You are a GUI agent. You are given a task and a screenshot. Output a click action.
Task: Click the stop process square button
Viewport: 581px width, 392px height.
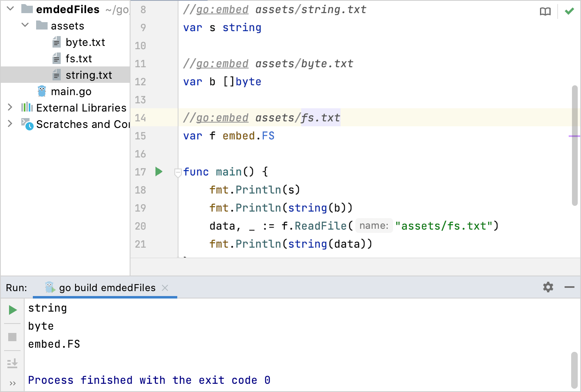[x=12, y=337]
